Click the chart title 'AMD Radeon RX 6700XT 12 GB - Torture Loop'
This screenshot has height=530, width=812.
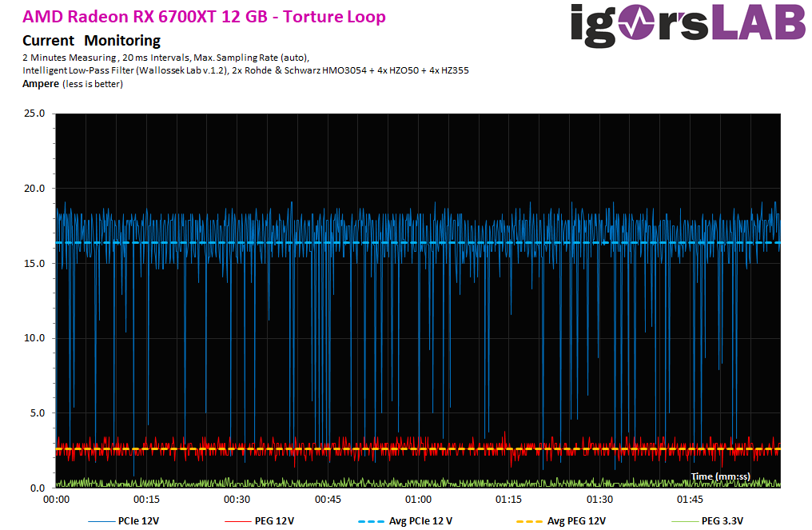pyautogui.click(x=204, y=17)
